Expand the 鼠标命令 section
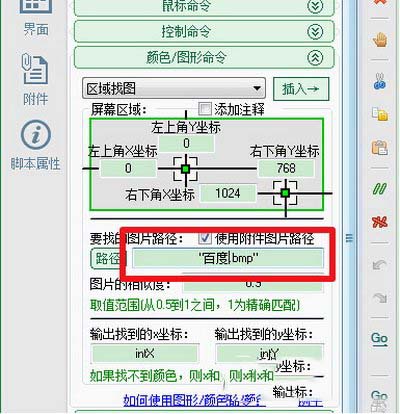This screenshot has height=414, width=400. [204, 6]
